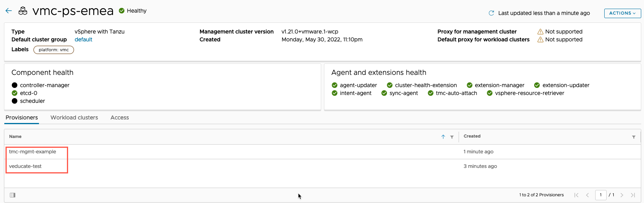The width and height of the screenshot is (644, 203).
Task: Filter the Created column
Action: coord(634,137)
